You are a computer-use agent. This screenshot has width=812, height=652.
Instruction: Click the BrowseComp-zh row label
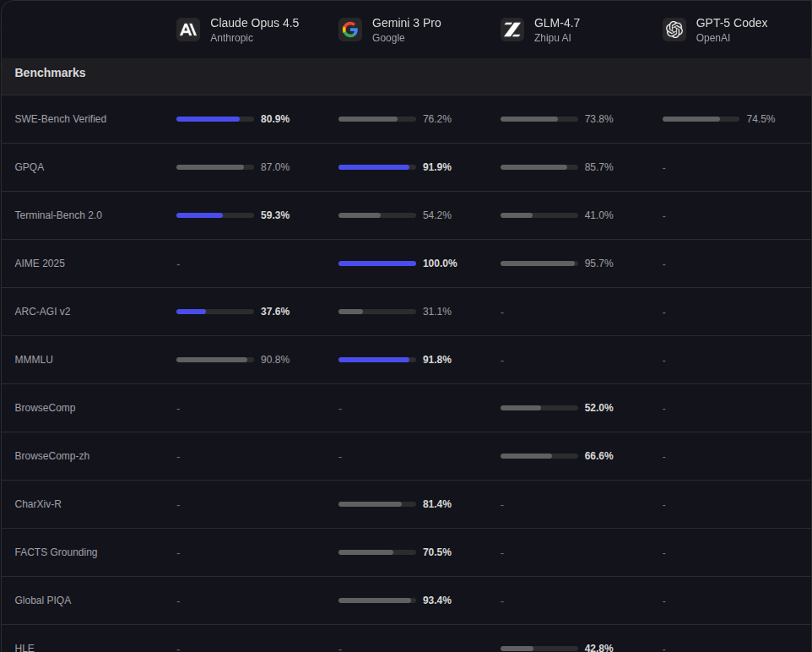(52, 456)
